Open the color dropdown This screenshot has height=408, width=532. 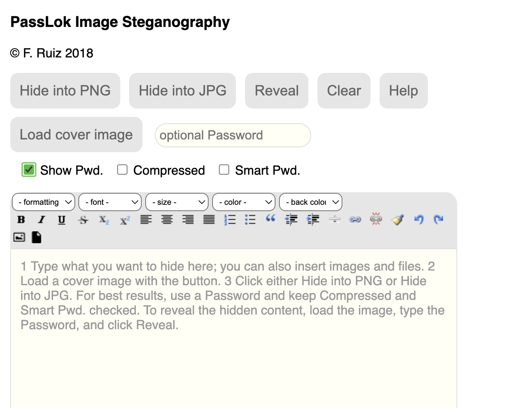point(244,202)
